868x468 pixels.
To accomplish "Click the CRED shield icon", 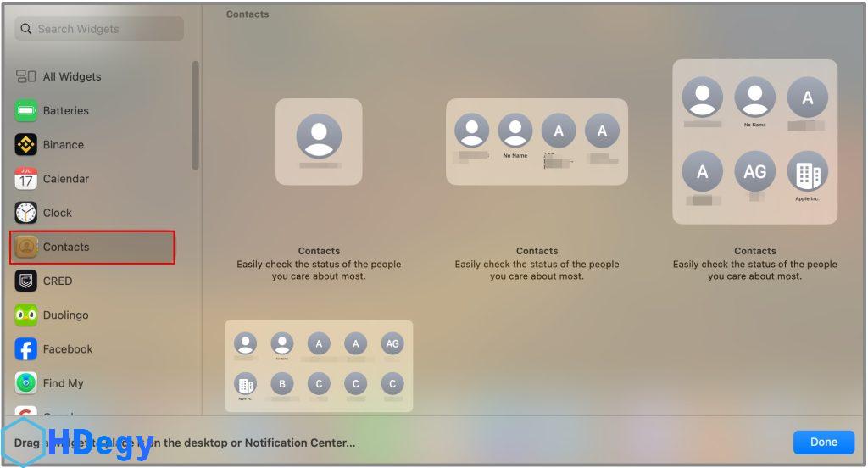I will 26,281.
